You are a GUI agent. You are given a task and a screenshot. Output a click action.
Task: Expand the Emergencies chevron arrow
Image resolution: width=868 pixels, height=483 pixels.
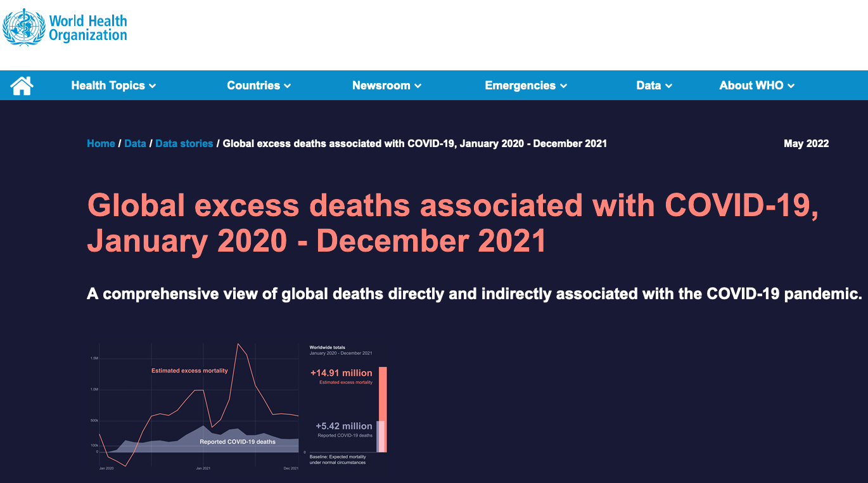(x=563, y=86)
